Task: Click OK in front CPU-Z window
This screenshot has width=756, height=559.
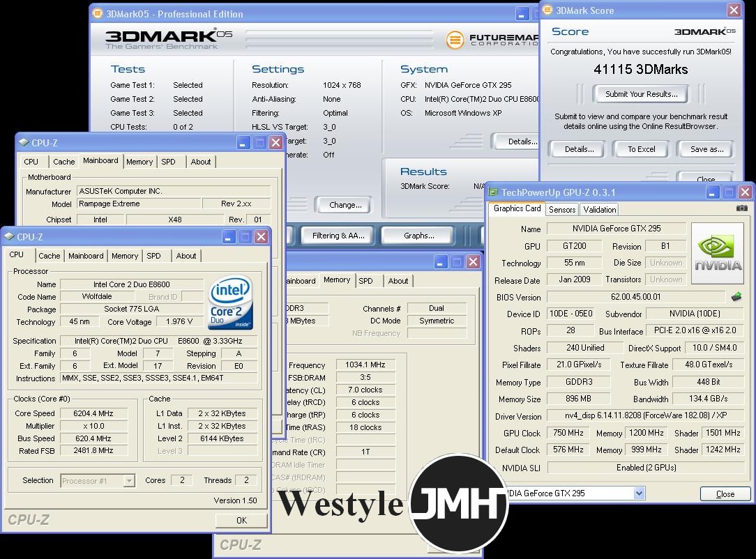Action: 241,521
